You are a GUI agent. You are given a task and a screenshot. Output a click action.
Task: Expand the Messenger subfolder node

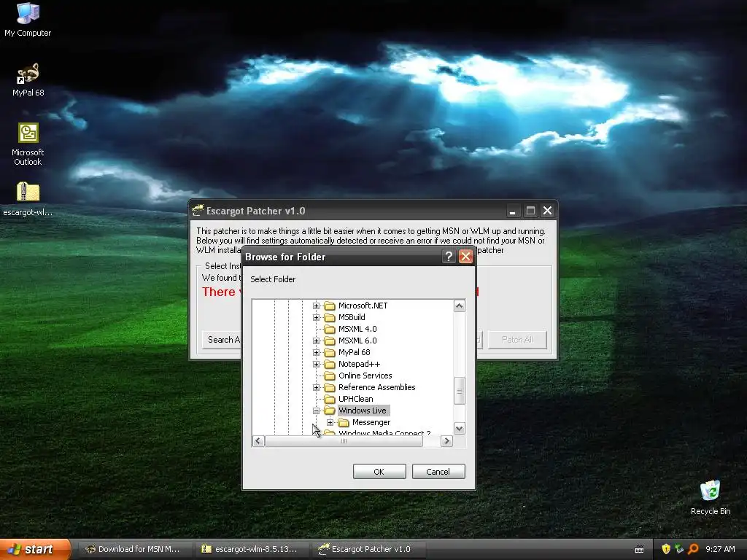point(330,422)
